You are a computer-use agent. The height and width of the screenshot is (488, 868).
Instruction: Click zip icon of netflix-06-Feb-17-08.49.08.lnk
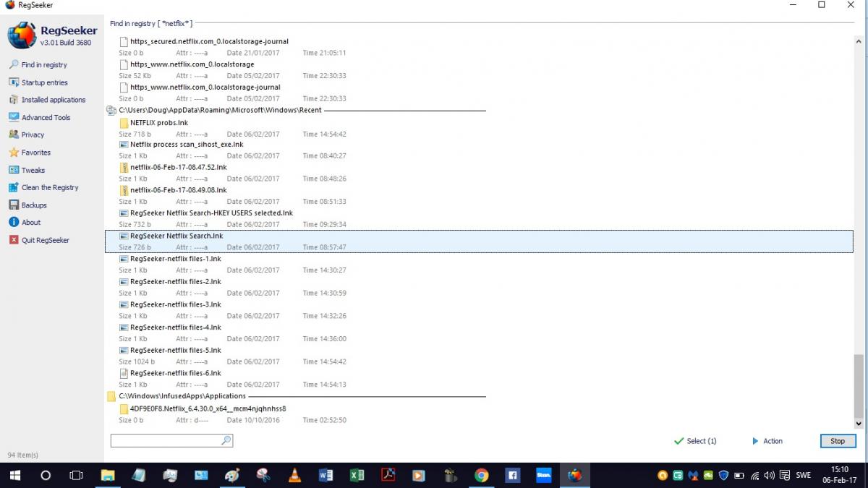pos(124,190)
